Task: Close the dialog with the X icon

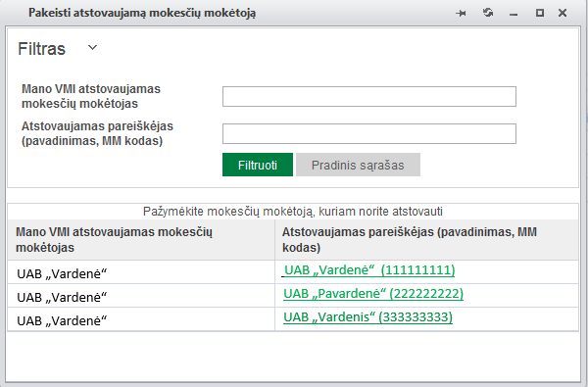Action: click(x=563, y=13)
